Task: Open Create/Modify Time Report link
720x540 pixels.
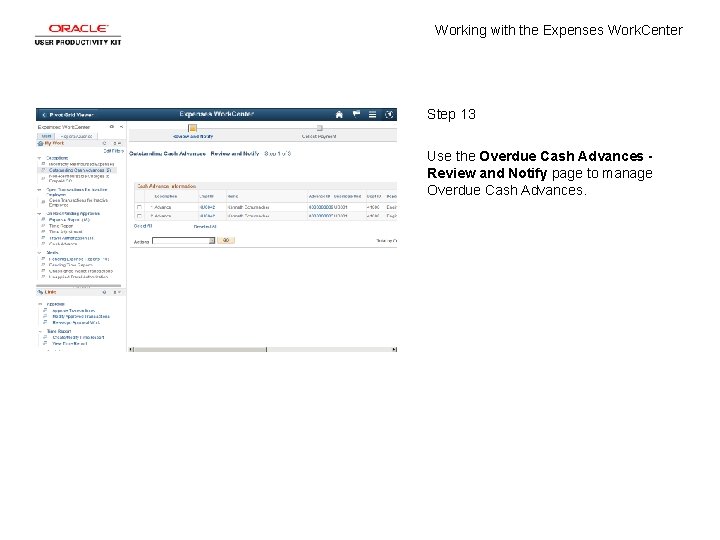Action: click(x=78, y=338)
